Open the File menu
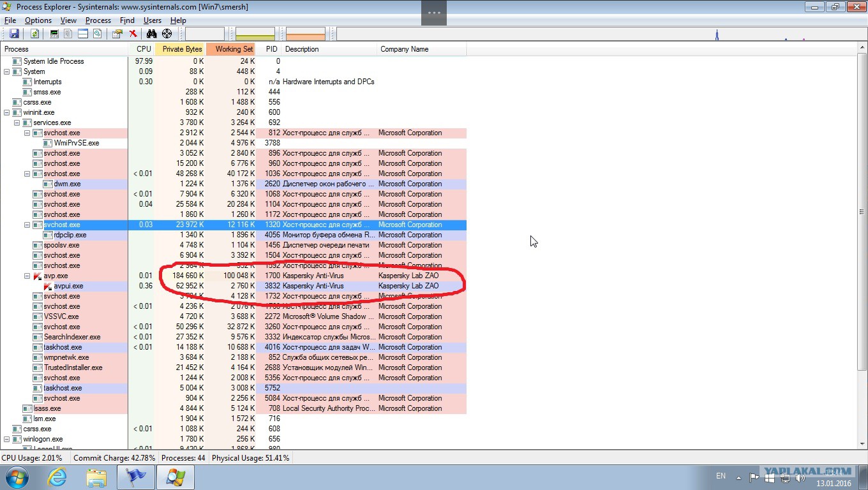Screen dimensions: 868x490 point(10,20)
